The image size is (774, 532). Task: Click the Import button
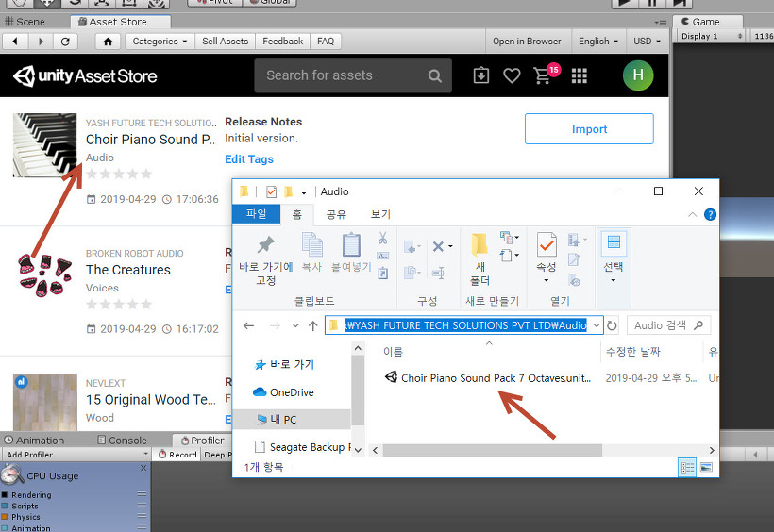pos(589,129)
